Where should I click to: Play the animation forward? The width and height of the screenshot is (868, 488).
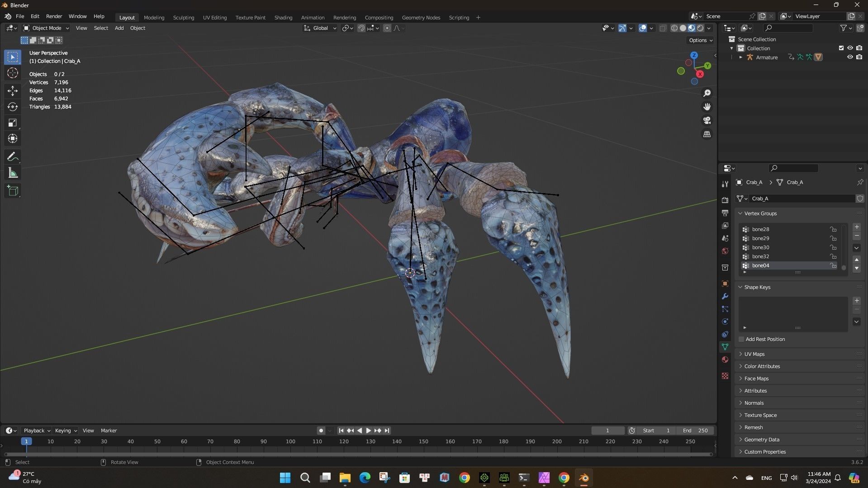tap(368, 431)
